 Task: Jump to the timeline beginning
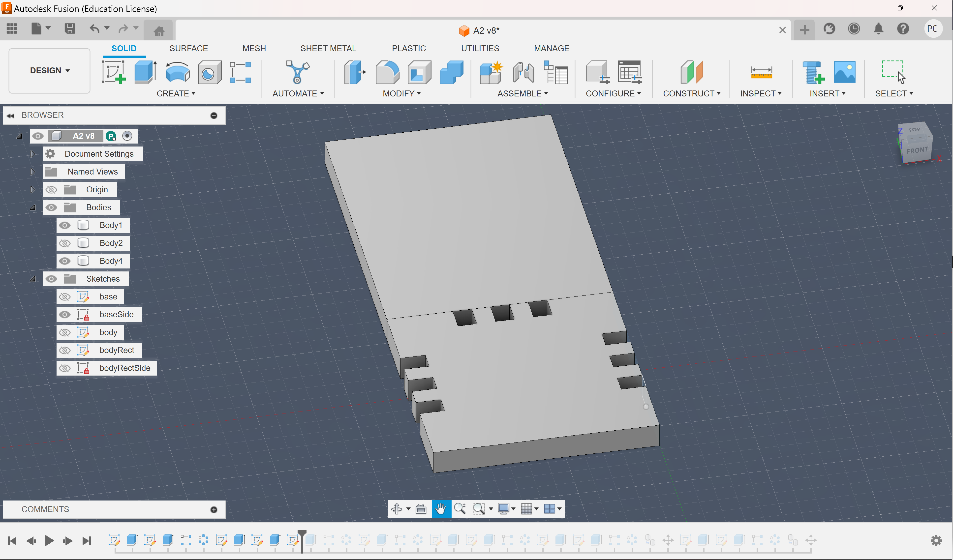pyautogui.click(x=12, y=541)
